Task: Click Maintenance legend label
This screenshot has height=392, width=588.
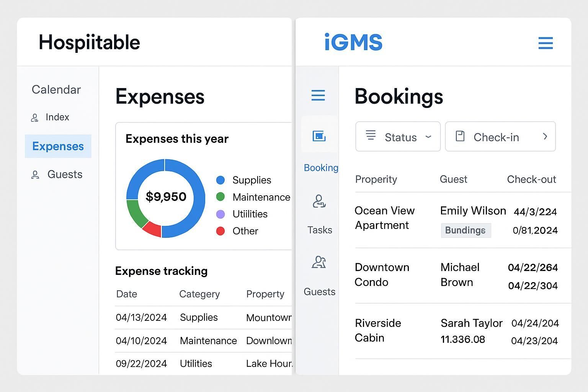Action: tap(261, 197)
